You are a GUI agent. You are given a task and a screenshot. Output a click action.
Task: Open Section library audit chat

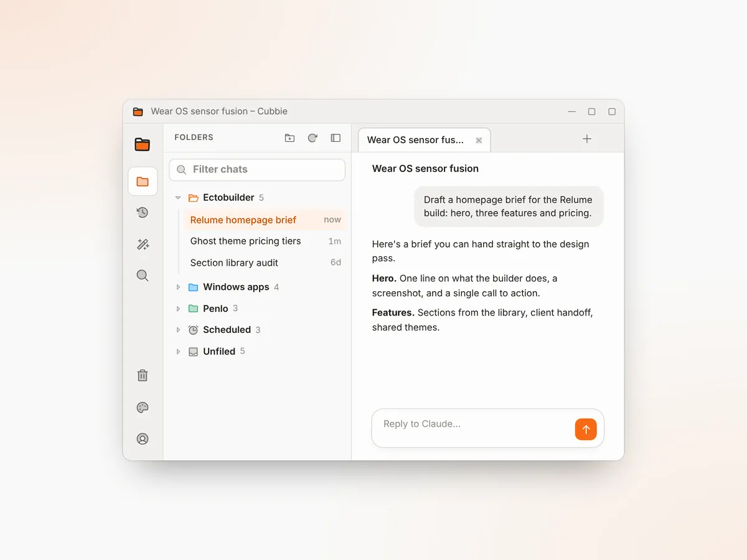[x=265, y=263]
